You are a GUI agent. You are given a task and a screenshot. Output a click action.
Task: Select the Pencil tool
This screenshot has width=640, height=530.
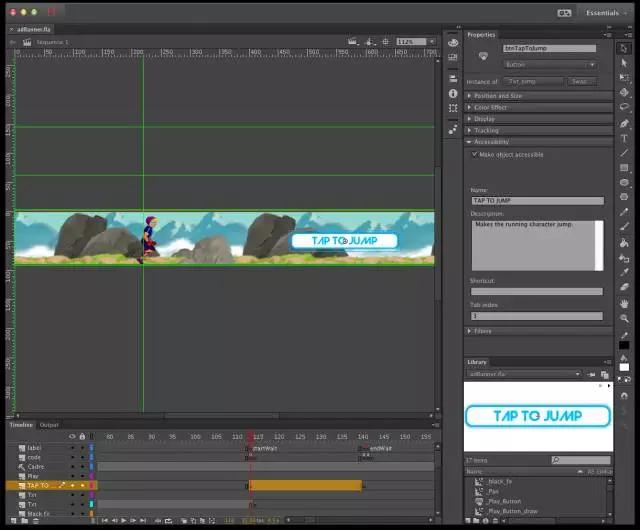coord(624,212)
